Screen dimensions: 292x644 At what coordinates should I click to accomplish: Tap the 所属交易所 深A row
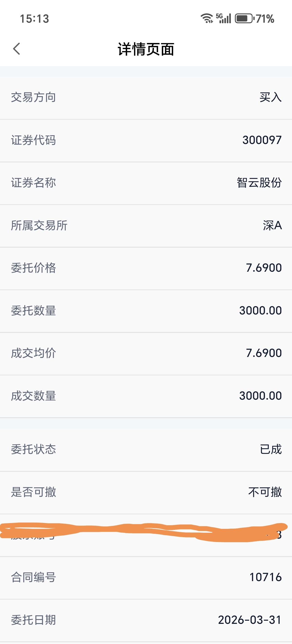tap(146, 226)
